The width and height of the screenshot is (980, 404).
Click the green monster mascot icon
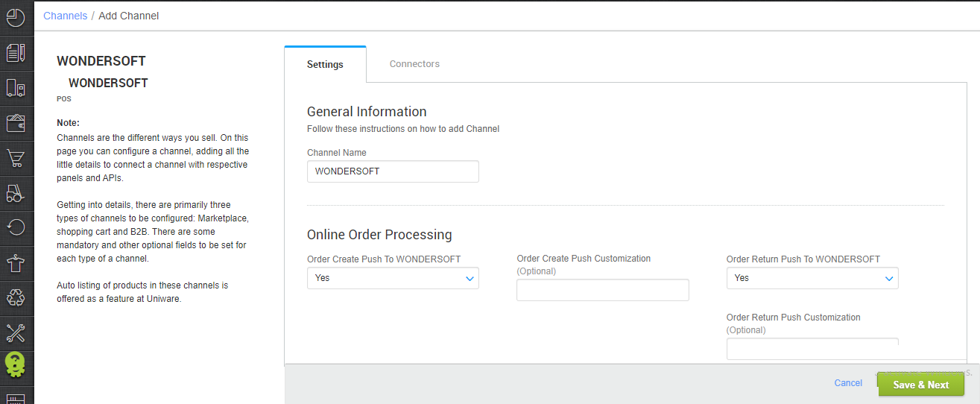point(16,367)
